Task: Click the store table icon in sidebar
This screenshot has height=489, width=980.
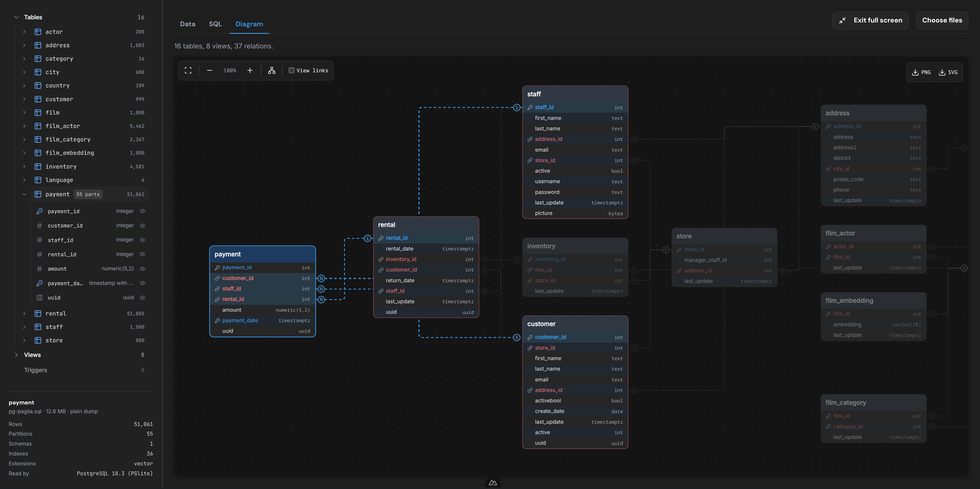Action: [38, 341]
